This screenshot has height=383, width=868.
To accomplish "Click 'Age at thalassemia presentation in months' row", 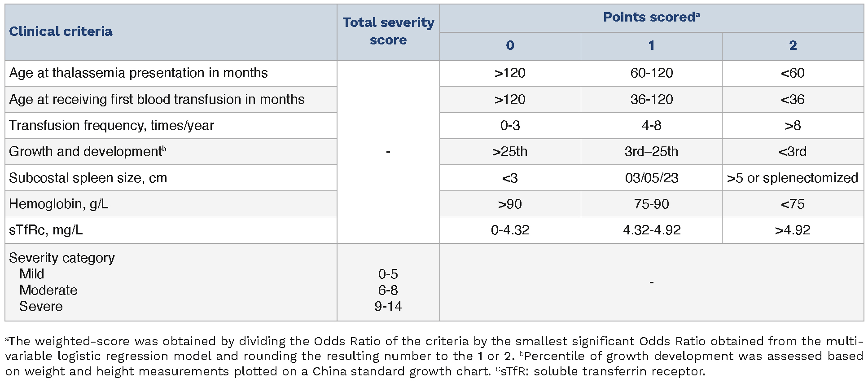I will point(138,73).
